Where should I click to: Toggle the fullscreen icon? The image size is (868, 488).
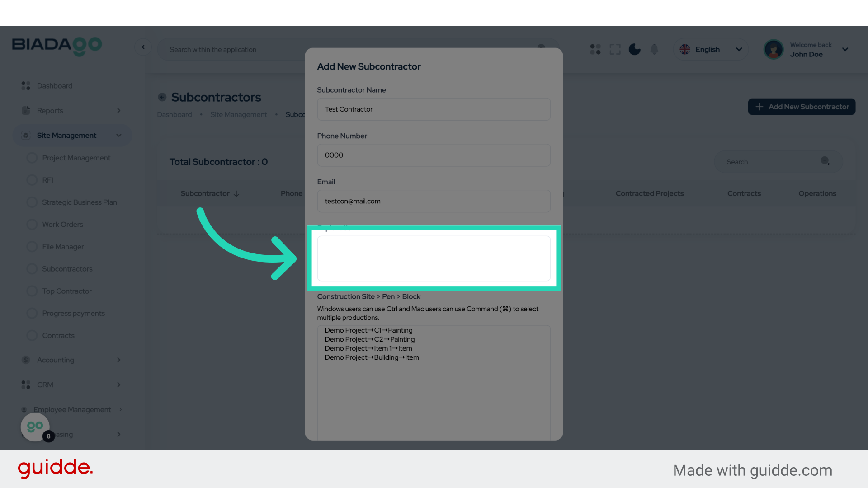click(x=615, y=49)
